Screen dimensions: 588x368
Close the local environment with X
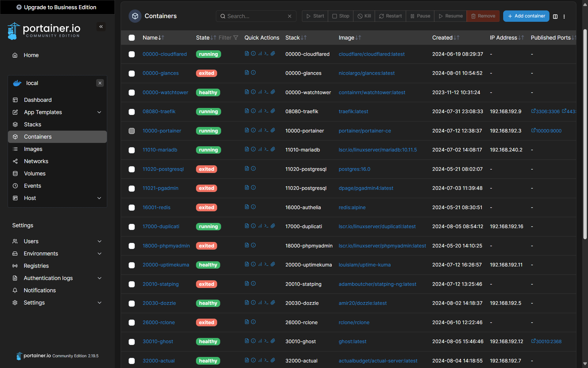click(100, 83)
